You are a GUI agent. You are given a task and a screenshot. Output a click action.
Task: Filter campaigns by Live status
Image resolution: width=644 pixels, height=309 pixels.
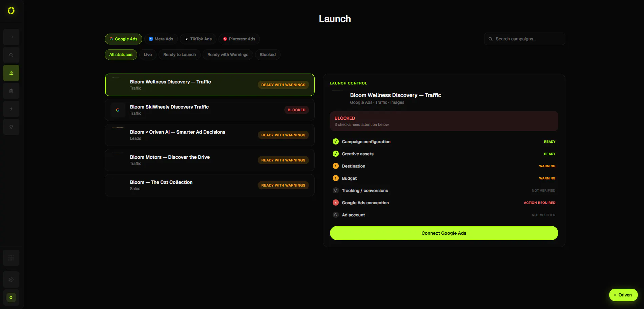(148, 55)
